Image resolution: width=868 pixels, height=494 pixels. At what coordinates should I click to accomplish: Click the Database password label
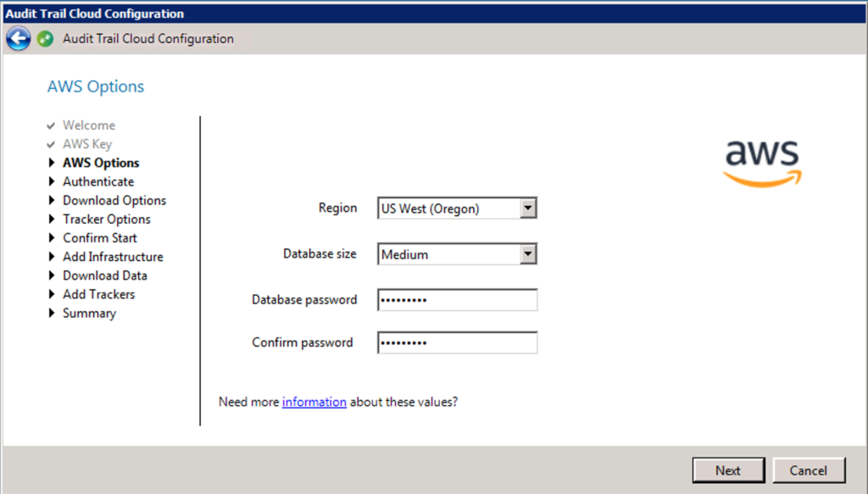click(304, 300)
